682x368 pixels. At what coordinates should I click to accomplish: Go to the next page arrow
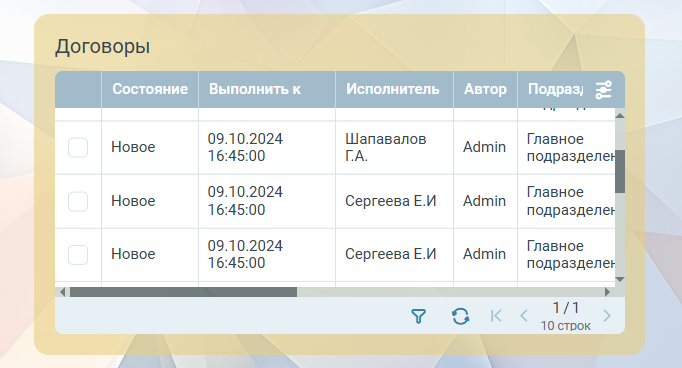607,316
